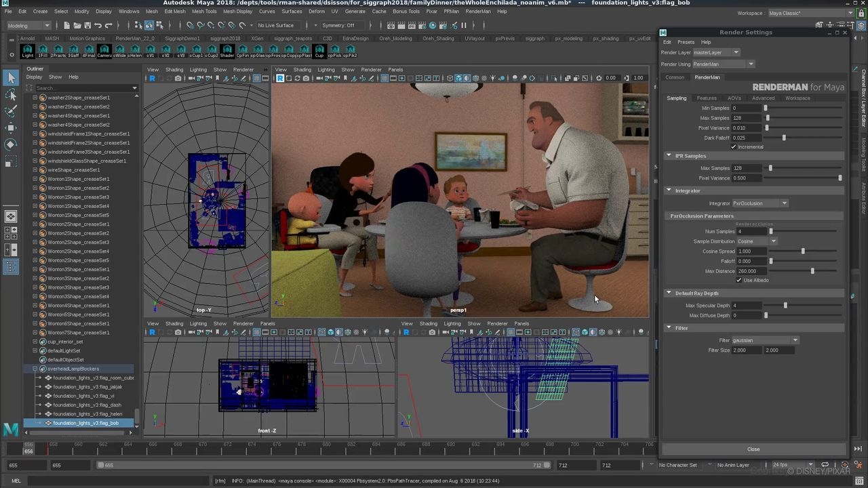
Task: Click the Close button in Render Settings
Action: click(x=753, y=449)
